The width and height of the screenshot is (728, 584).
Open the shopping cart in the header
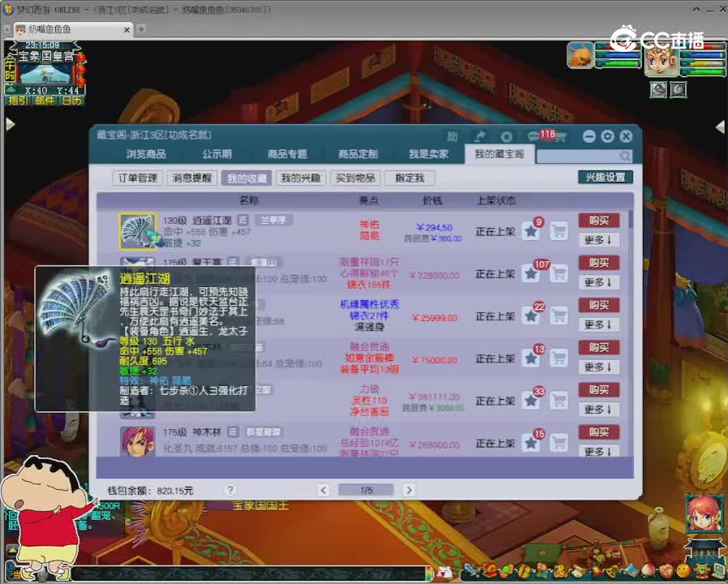560,136
